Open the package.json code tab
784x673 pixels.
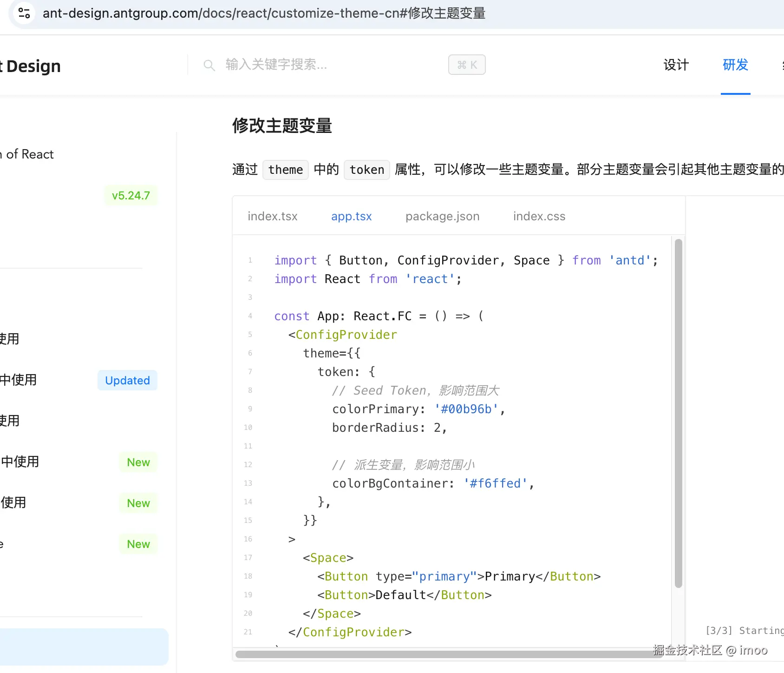(442, 216)
